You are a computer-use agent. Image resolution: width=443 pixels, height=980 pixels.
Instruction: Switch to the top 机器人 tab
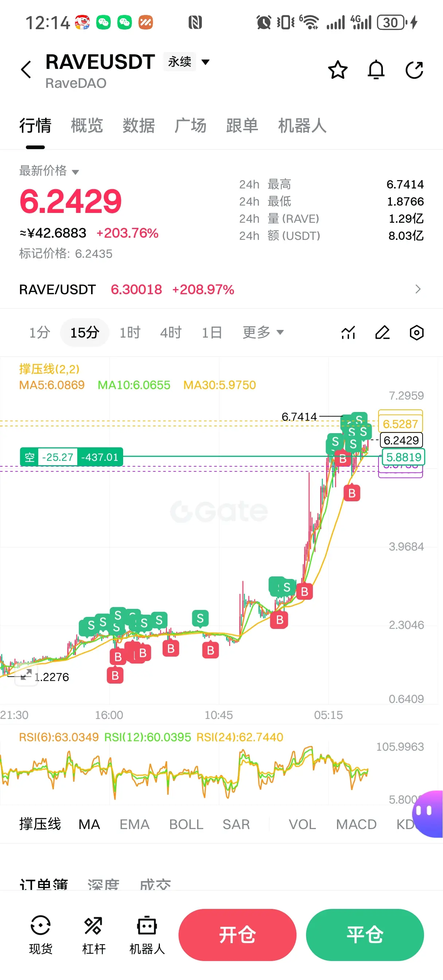click(302, 125)
